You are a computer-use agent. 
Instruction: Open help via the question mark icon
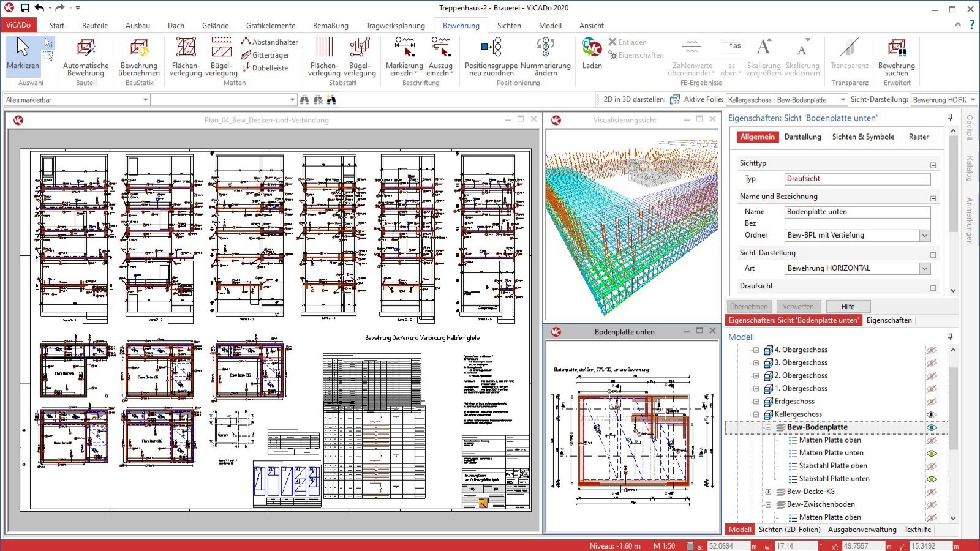click(971, 25)
